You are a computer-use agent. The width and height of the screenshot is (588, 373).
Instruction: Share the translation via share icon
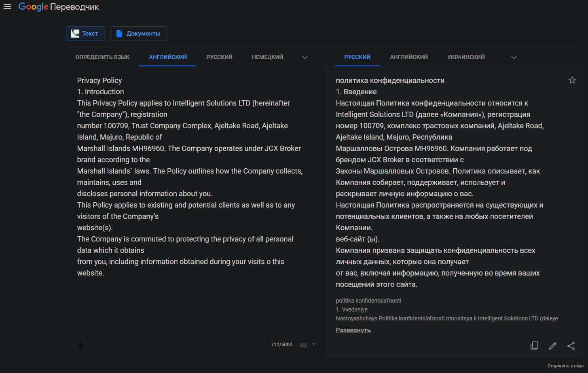(571, 346)
